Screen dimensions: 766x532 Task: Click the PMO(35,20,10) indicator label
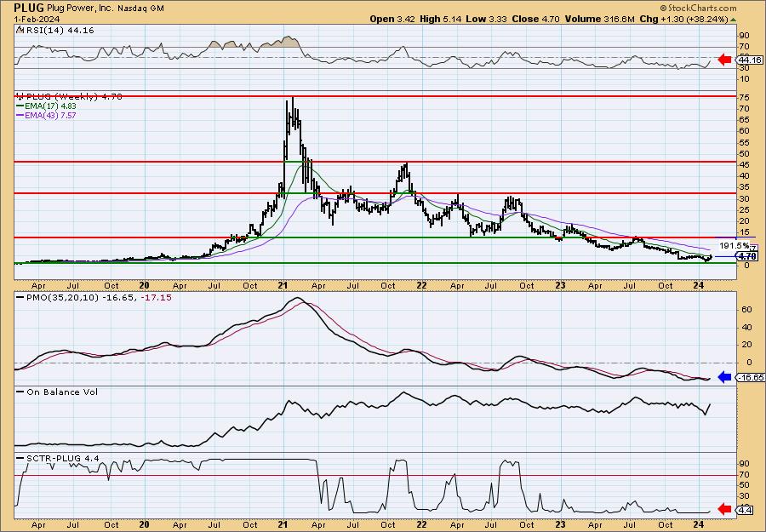pyautogui.click(x=61, y=297)
